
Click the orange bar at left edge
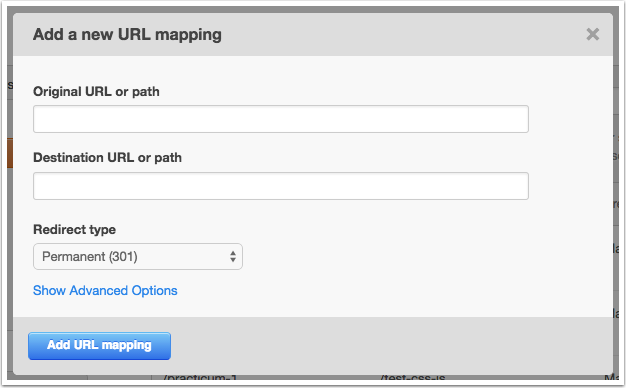pyautogui.click(x=10, y=153)
